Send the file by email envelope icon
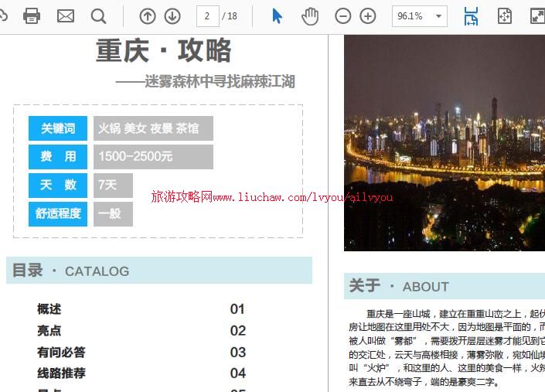 (x=66, y=16)
